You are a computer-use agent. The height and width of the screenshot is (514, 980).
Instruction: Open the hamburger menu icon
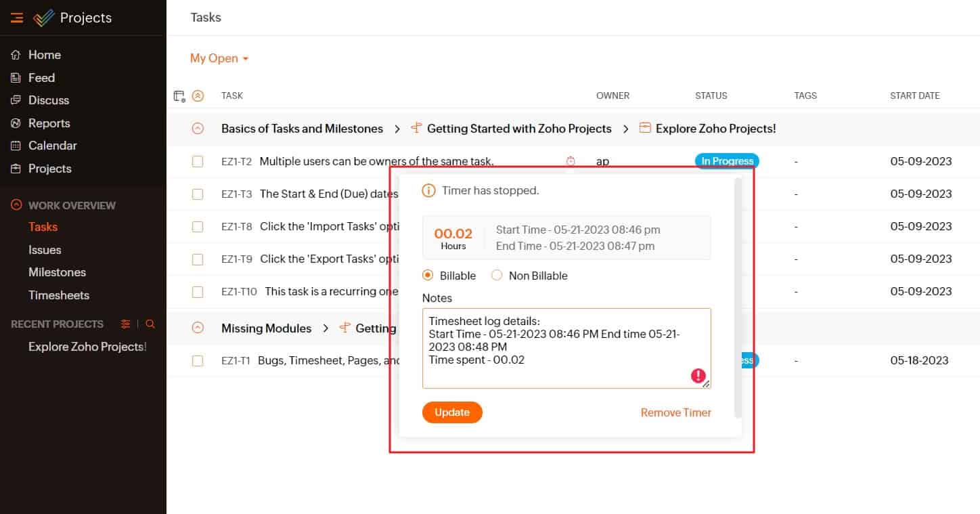pyautogui.click(x=17, y=18)
